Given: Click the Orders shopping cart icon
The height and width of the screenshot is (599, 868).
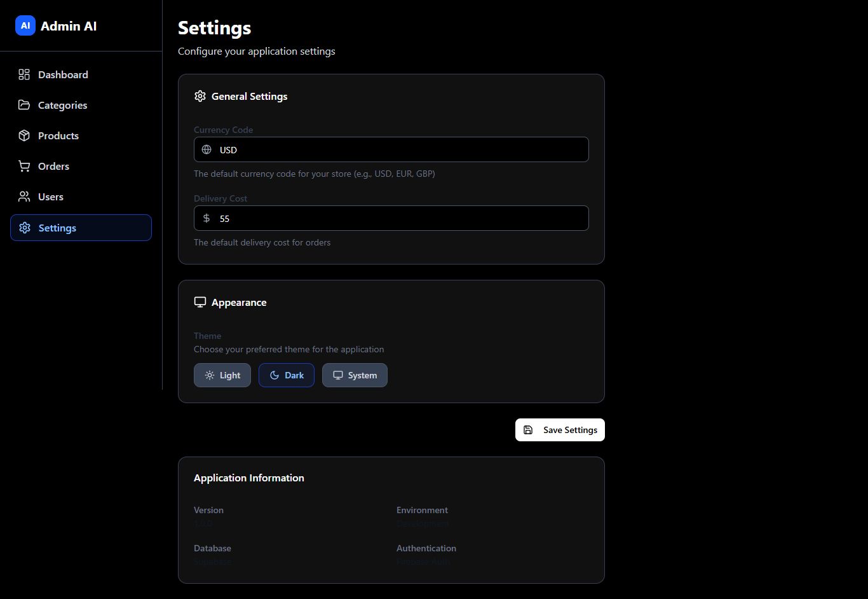Looking at the screenshot, I should point(24,166).
